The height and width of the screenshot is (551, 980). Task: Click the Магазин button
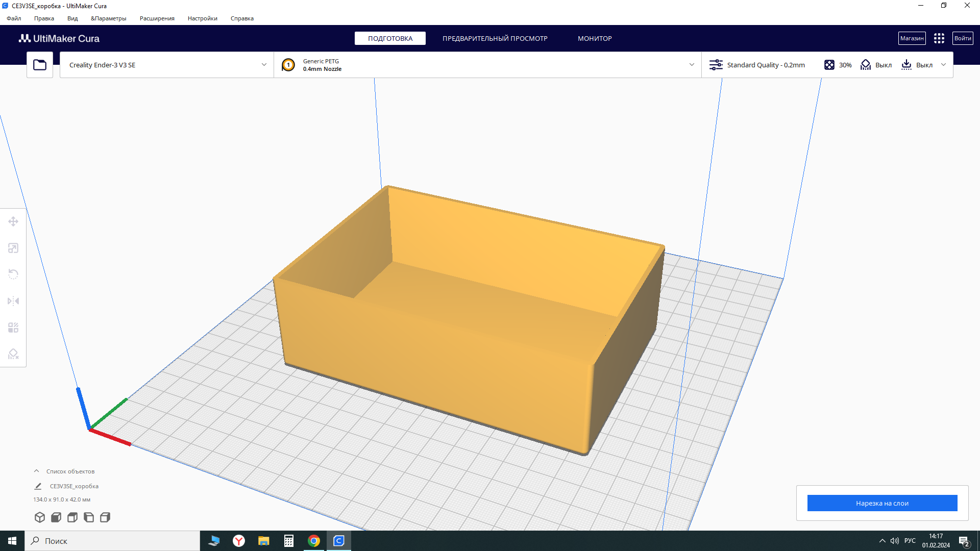[912, 38]
